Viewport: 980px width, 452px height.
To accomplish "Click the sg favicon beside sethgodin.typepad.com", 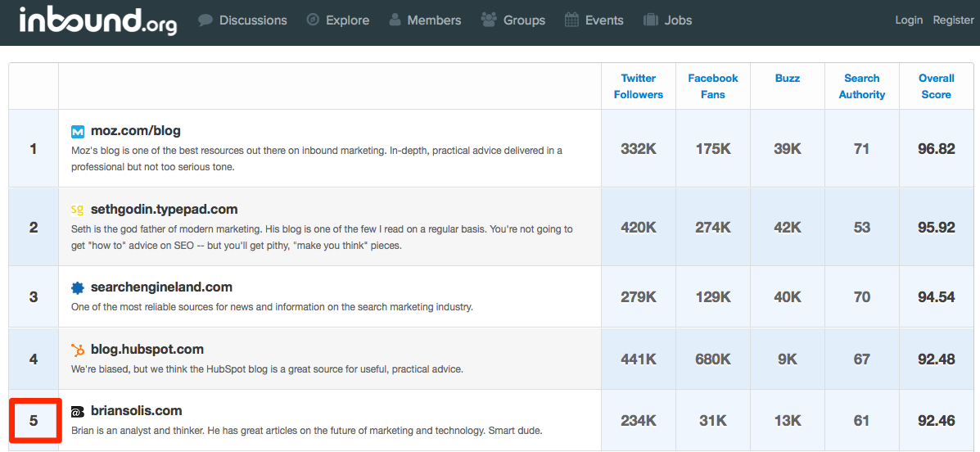I will click(x=78, y=210).
